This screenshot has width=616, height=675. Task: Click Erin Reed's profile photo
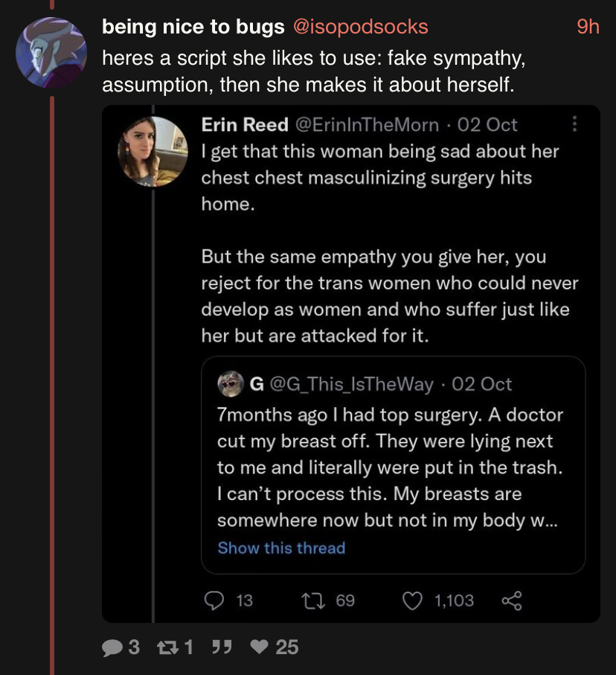[152, 151]
